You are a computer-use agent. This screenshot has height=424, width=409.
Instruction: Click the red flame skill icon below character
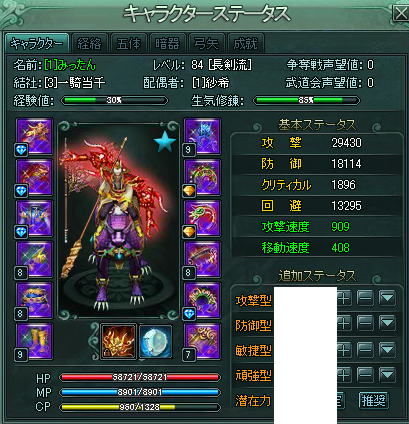(x=118, y=341)
